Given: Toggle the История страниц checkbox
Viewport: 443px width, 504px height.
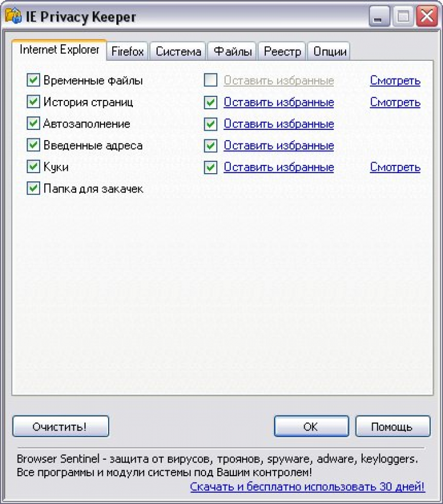Looking at the screenshot, I should (34, 102).
